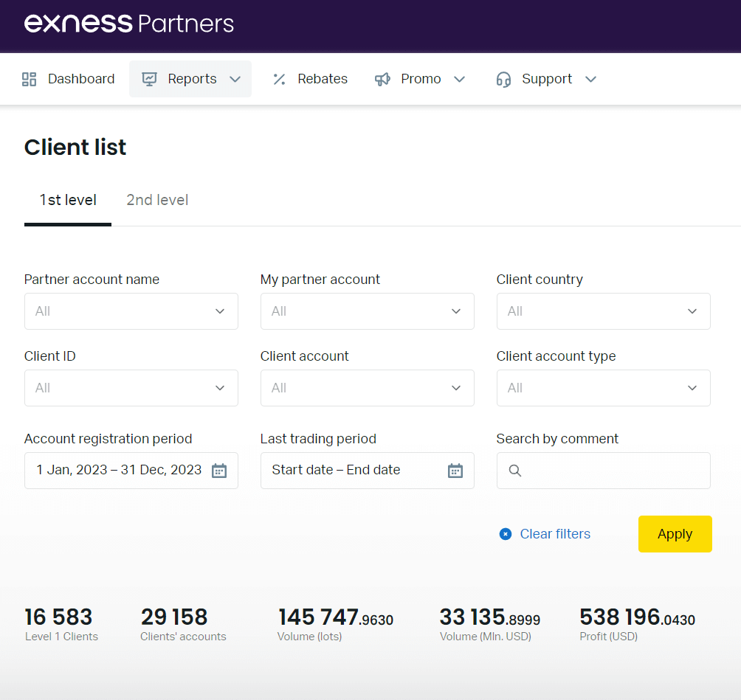Click the Reports presentation chart icon
Screen dimensions: 741x700
point(150,79)
